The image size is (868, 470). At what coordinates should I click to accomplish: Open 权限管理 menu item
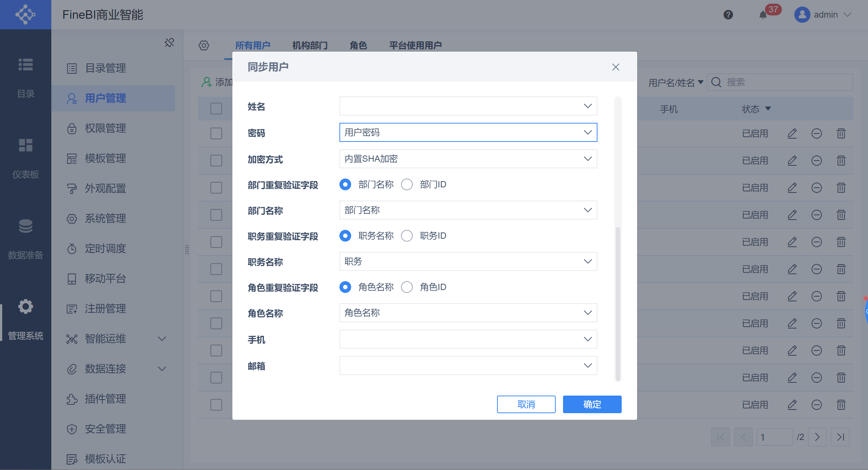click(x=105, y=128)
